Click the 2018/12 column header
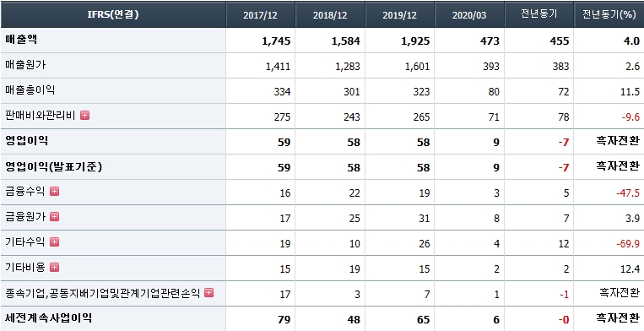Viewport: 644px width, 331px height. click(330, 15)
